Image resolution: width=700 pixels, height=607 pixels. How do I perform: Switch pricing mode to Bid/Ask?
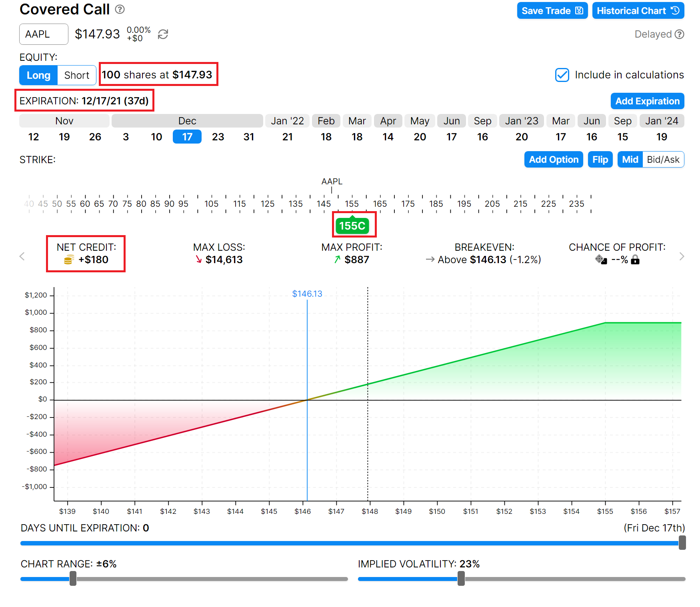(x=663, y=160)
